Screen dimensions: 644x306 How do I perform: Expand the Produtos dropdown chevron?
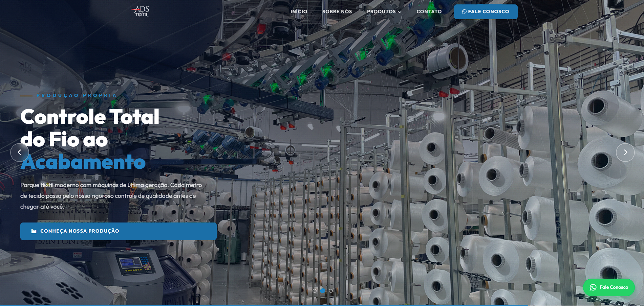click(400, 12)
